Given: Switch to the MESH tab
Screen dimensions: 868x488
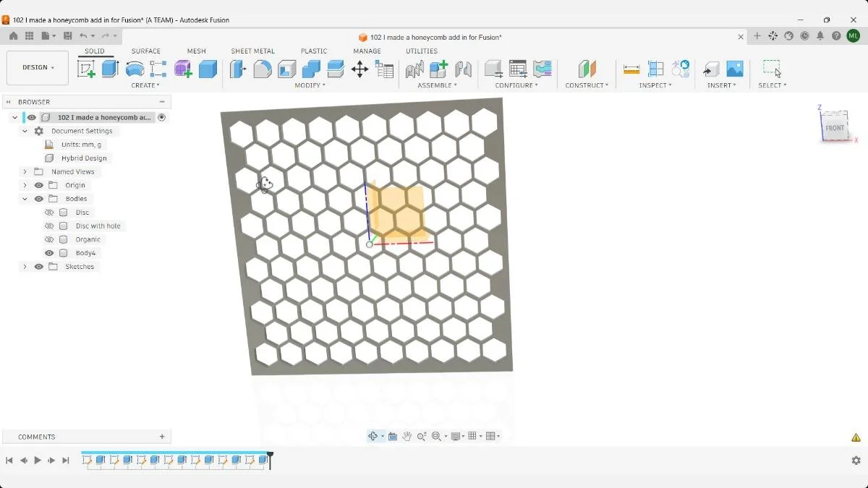Looking at the screenshot, I should (x=197, y=51).
